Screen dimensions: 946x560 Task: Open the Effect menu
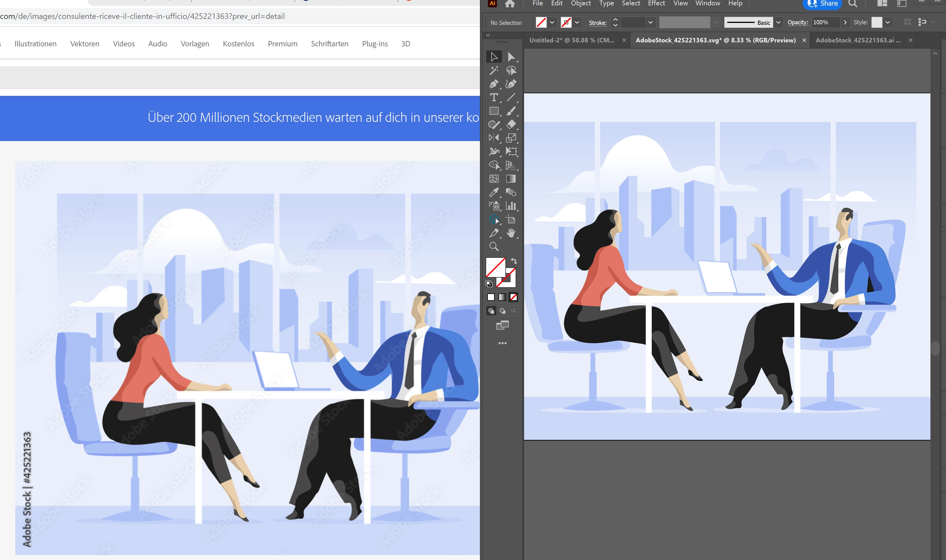click(656, 3)
